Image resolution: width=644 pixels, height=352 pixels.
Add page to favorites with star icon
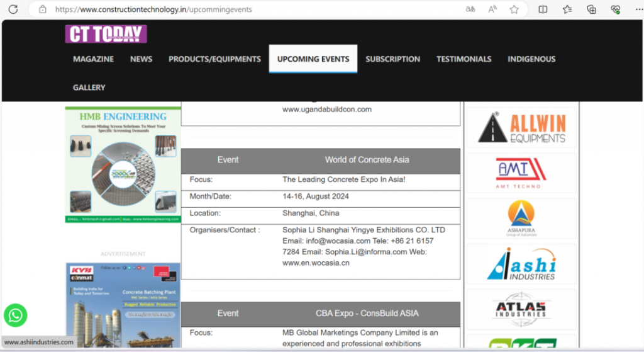tap(514, 9)
